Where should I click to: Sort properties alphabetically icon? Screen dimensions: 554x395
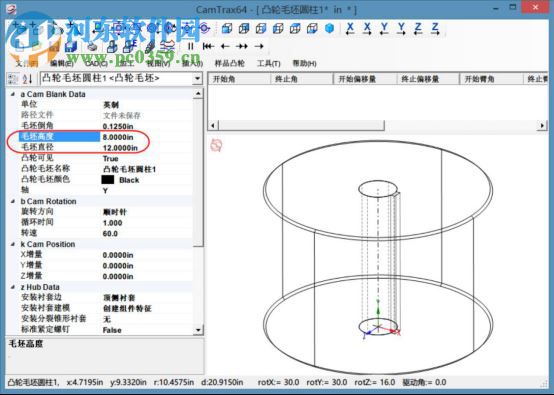point(27,79)
